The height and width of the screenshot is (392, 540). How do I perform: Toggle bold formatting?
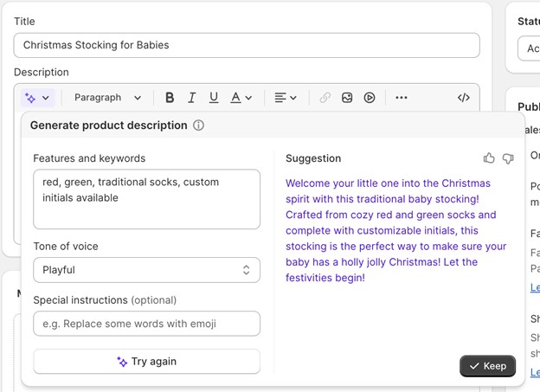click(170, 98)
